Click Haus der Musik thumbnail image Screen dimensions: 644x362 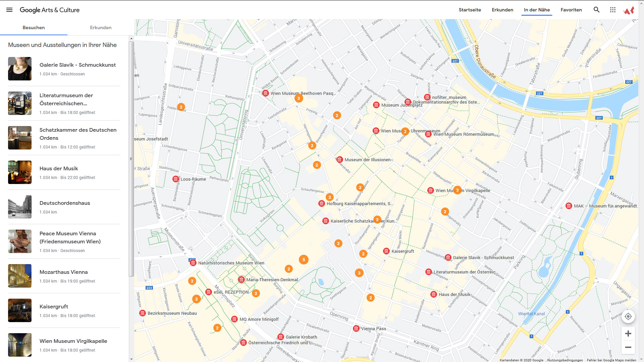(x=20, y=172)
